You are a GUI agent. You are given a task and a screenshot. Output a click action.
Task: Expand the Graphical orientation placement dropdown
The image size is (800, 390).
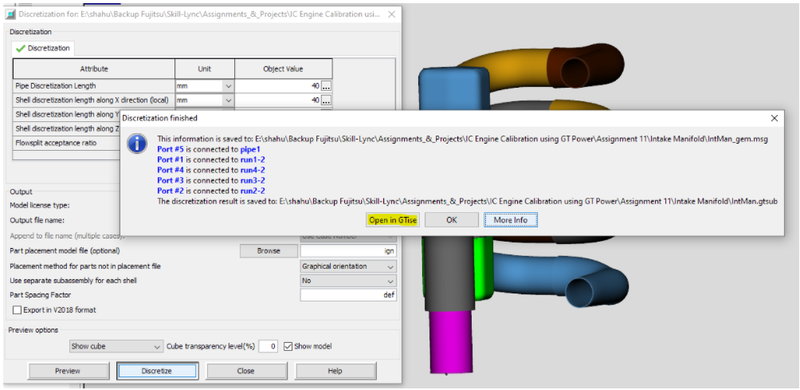[348, 266]
